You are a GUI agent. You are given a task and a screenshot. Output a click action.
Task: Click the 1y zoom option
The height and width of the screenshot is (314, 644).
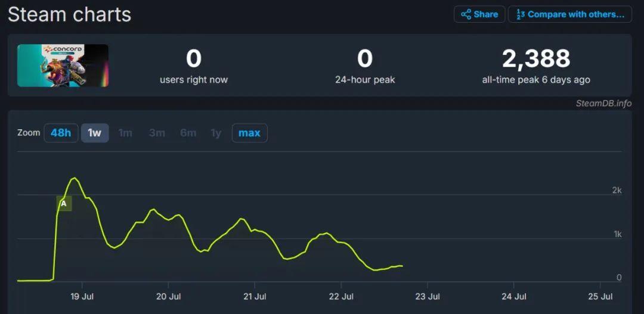point(216,133)
